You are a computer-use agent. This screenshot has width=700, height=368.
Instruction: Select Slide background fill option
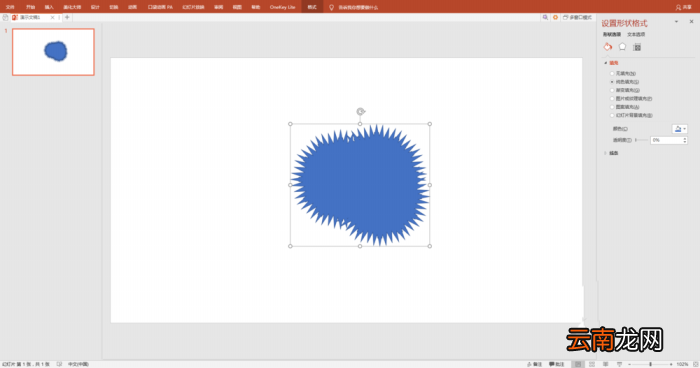(x=612, y=115)
